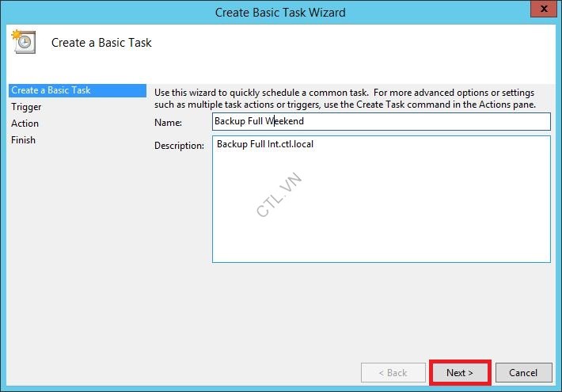Open the Action step in sidebar
The height and width of the screenshot is (392, 562).
pyautogui.click(x=25, y=124)
